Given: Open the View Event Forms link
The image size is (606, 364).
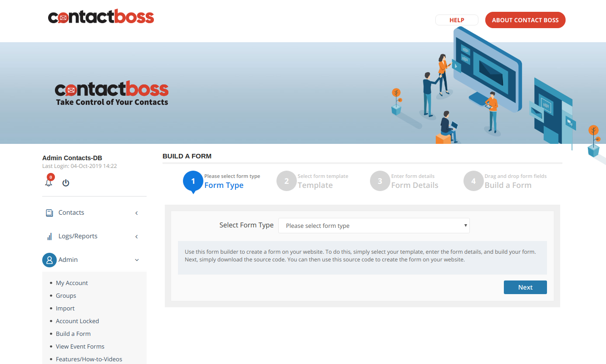Looking at the screenshot, I should tap(80, 346).
